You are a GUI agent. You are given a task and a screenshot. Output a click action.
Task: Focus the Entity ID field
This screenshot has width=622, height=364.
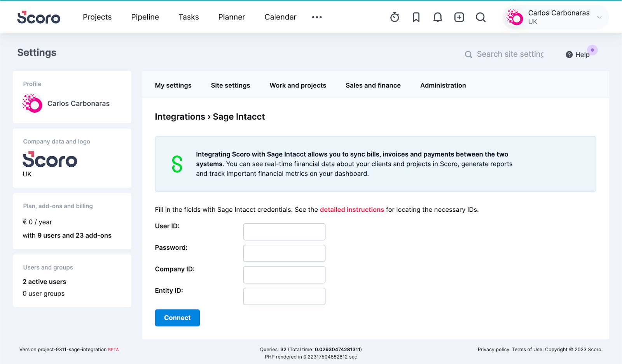284,296
